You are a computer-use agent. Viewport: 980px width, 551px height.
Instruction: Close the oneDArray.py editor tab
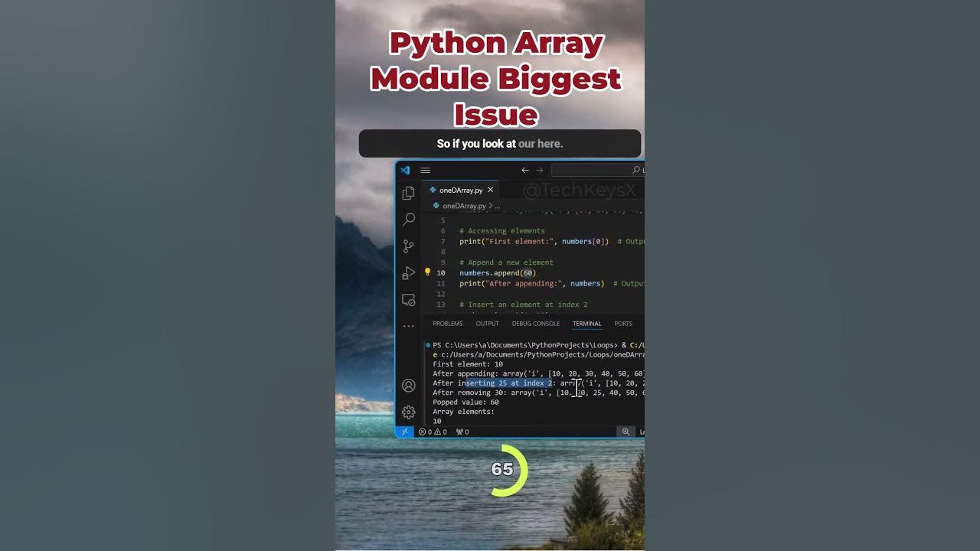click(491, 190)
